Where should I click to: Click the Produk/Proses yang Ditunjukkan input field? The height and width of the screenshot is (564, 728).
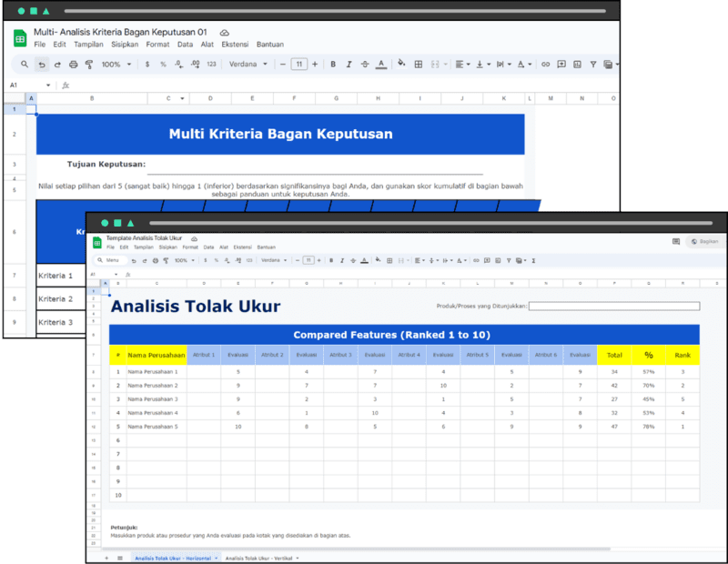point(613,307)
